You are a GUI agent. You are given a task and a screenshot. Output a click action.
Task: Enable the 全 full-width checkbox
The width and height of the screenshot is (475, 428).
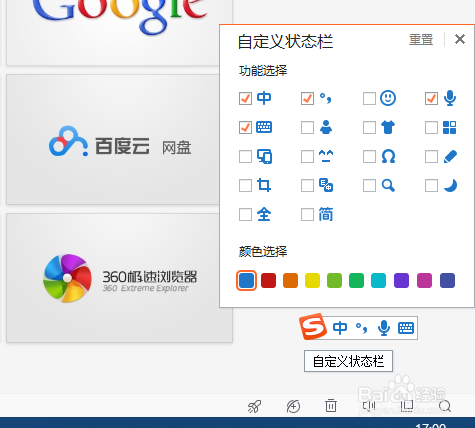tap(245, 215)
